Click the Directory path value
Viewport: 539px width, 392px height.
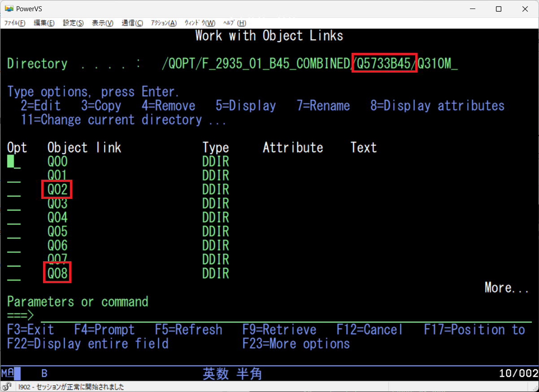coord(310,64)
